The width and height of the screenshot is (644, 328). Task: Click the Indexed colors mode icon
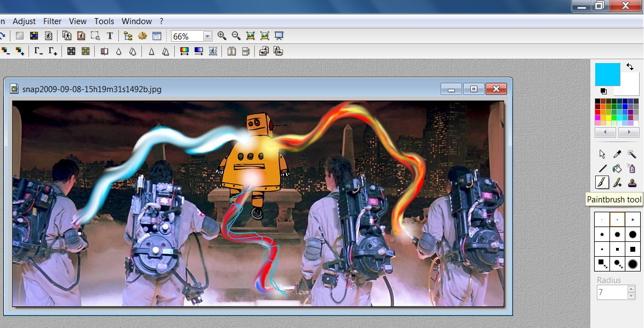(34, 36)
